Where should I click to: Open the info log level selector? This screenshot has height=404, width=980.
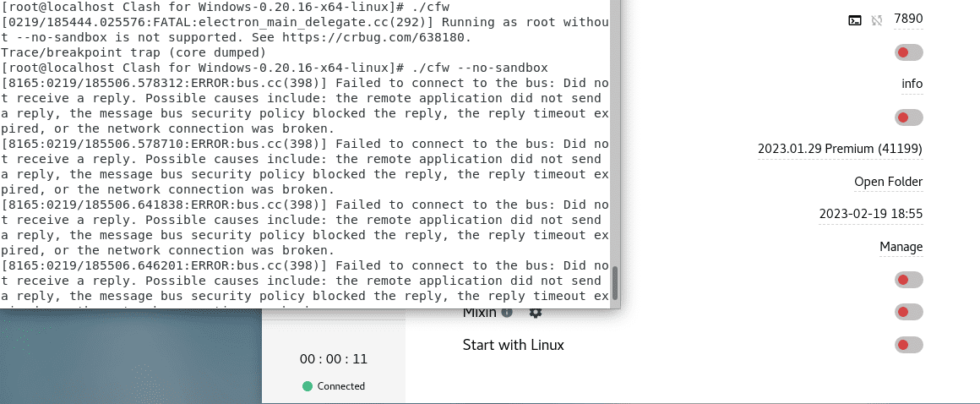[x=912, y=84]
